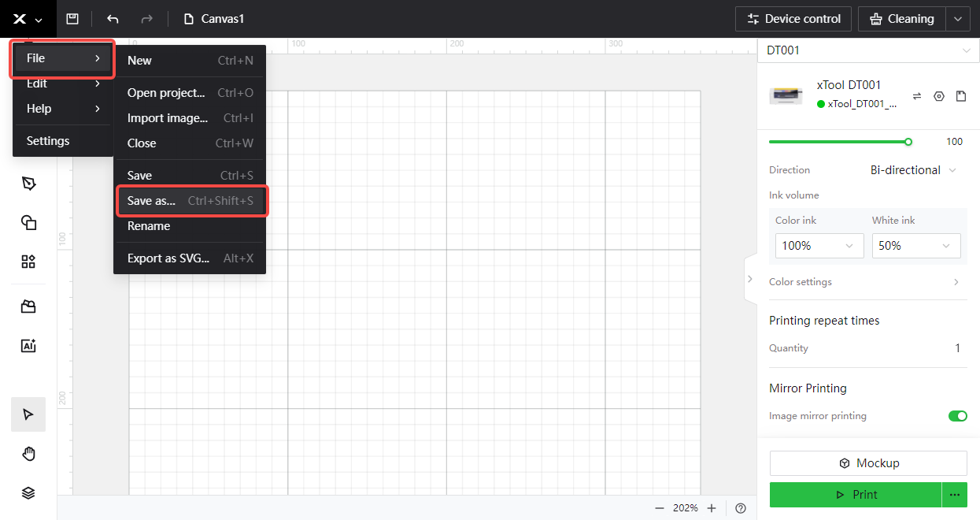The height and width of the screenshot is (520, 980).
Task: Toggle Image mirror printing switch
Action: [958, 416]
